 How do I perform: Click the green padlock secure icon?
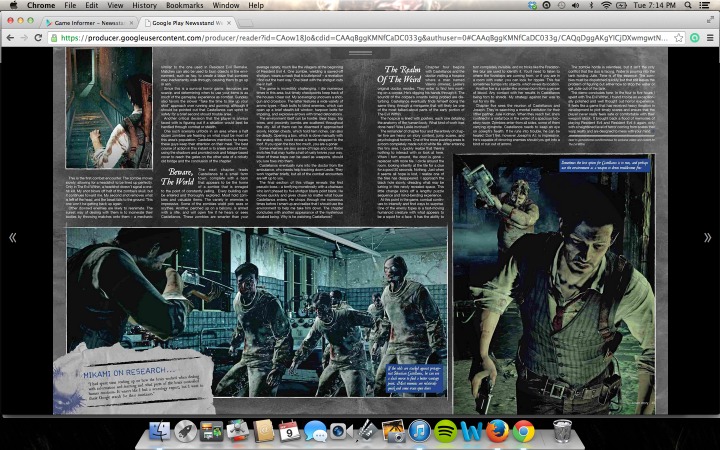coord(54,38)
